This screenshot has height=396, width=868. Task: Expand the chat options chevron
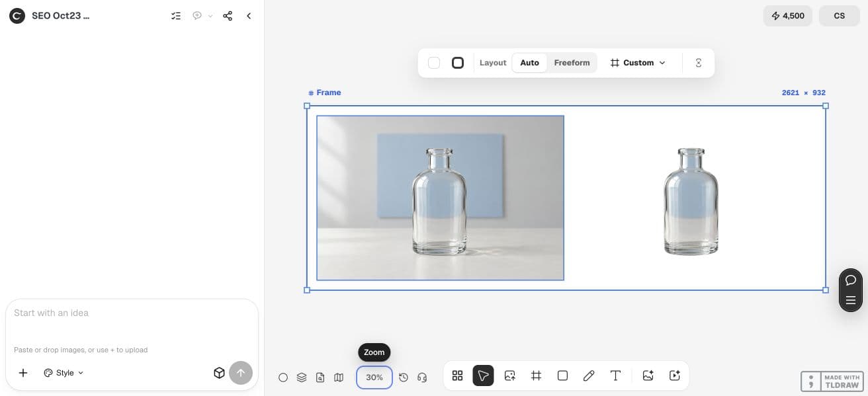point(210,16)
